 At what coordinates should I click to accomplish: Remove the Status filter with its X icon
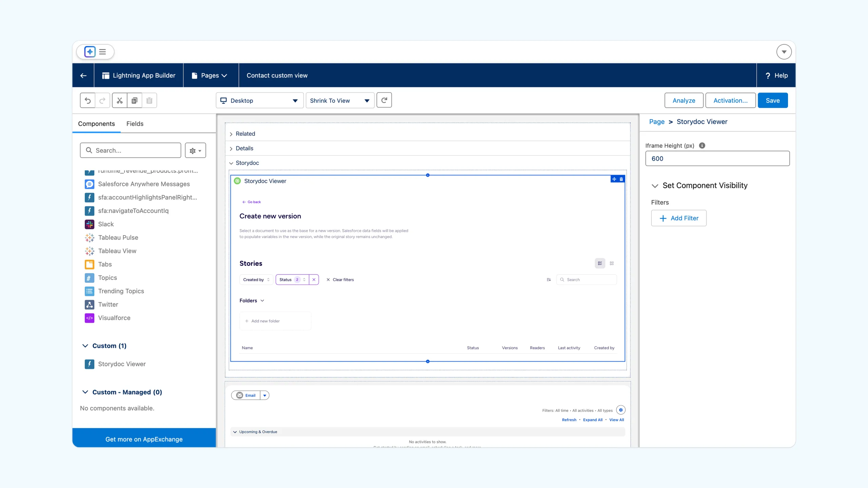pyautogui.click(x=314, y=280)
